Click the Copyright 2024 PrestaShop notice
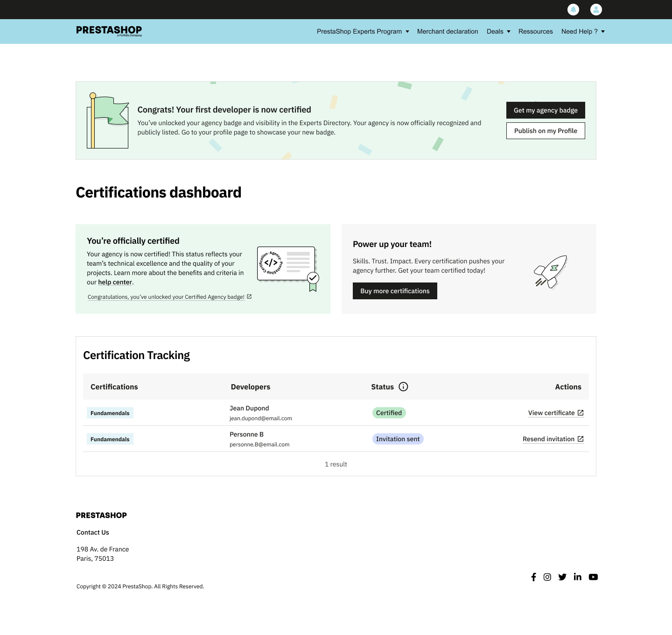The image size is (672, 635). point(140,586)
